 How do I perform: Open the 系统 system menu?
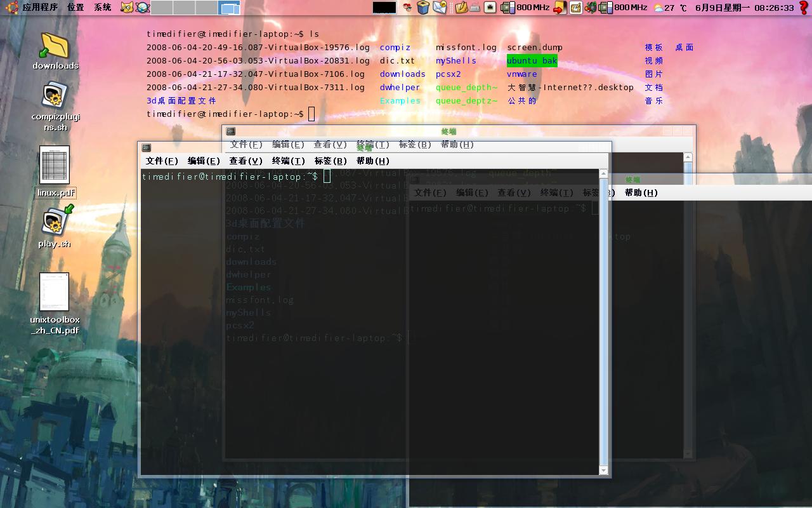pos(102,8)
